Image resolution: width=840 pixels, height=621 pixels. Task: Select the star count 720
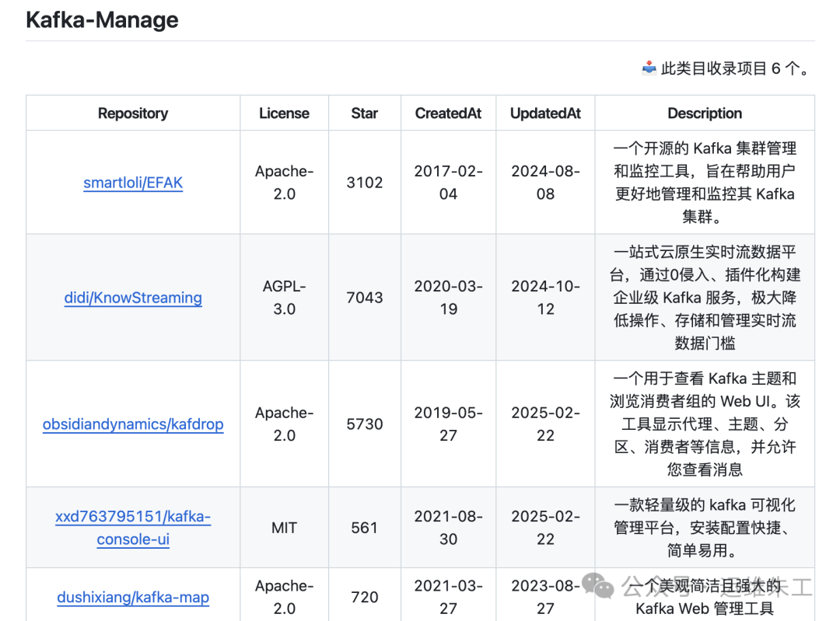tap(364, 597)
